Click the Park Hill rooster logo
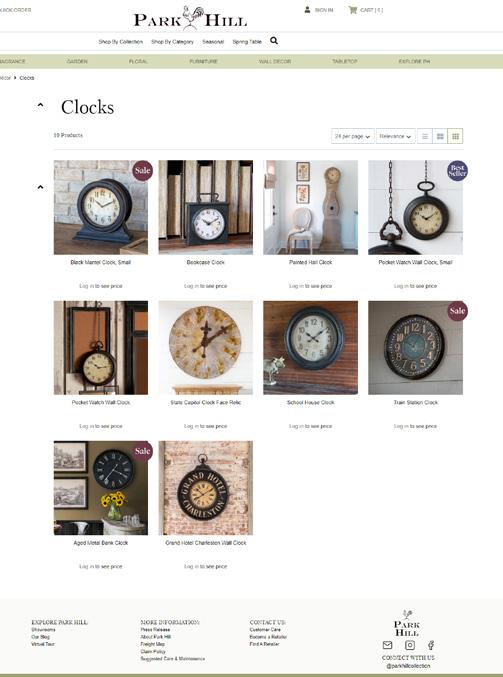This screenshot has height=677, width=503. pyautogui.click(x=190, y=18)
